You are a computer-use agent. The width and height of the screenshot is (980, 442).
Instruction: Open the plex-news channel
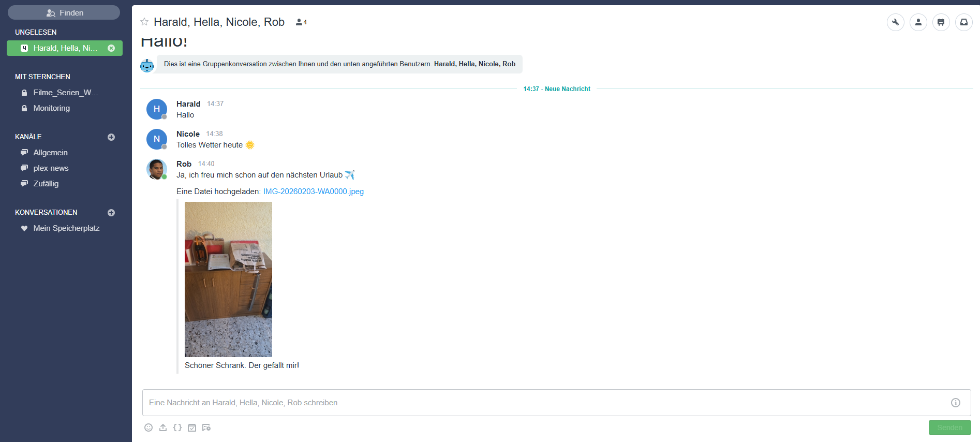[51, 168]
